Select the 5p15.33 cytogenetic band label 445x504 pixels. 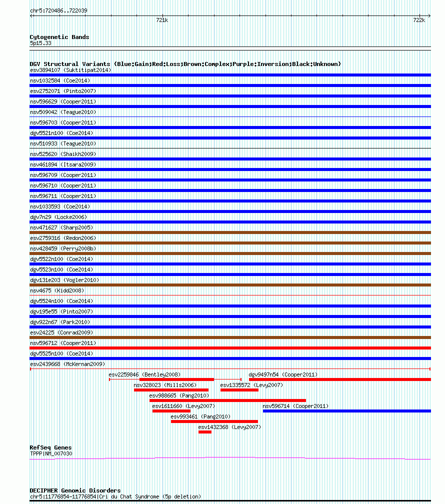40,43
